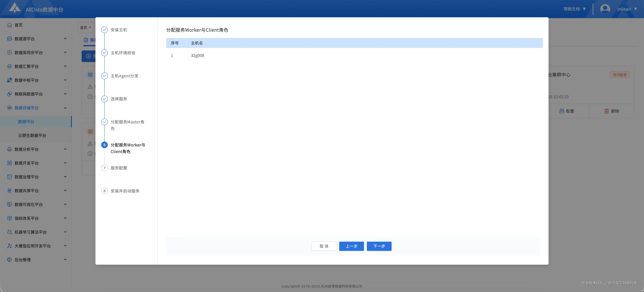Open the 云原生数据平台 menu item
644x292 pixels.
tap(32, 135)
